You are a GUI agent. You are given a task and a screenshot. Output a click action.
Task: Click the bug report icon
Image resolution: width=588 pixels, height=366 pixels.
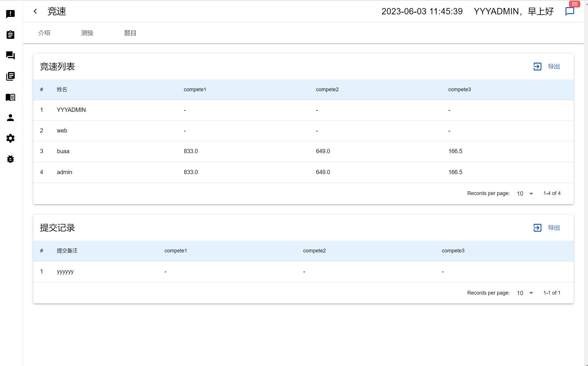click(x=10, y=159)
